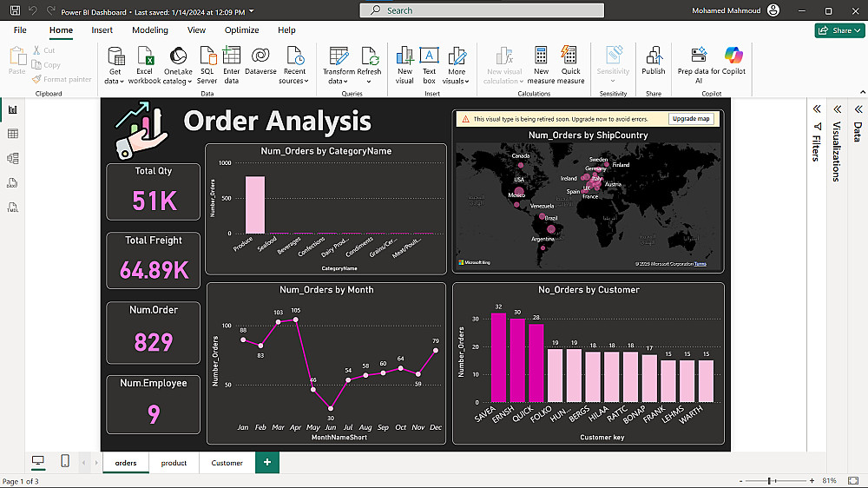This screenshot has width=868, height=488.
Task: Select the SAVEA bar in customer chart
Action: pos(498,358)
